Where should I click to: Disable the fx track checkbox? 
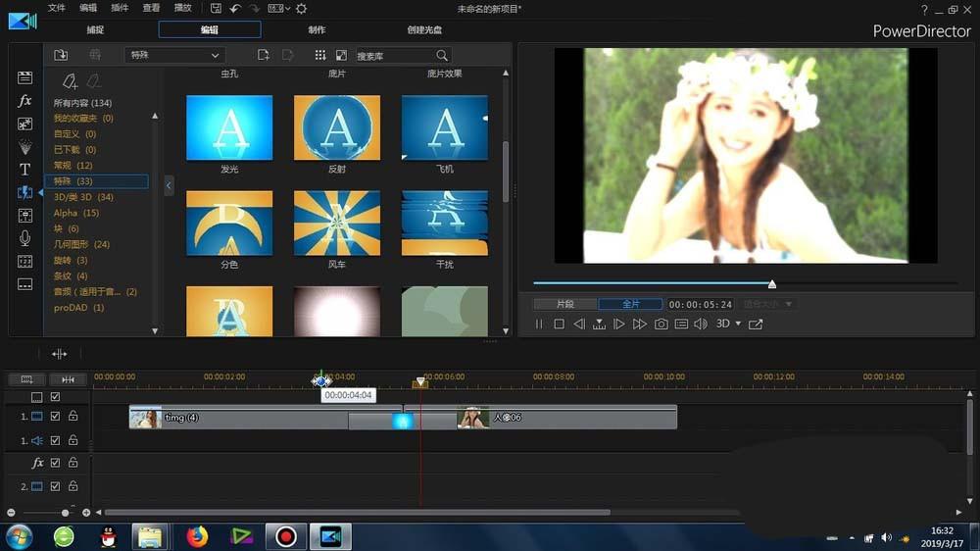click(55, 463)
